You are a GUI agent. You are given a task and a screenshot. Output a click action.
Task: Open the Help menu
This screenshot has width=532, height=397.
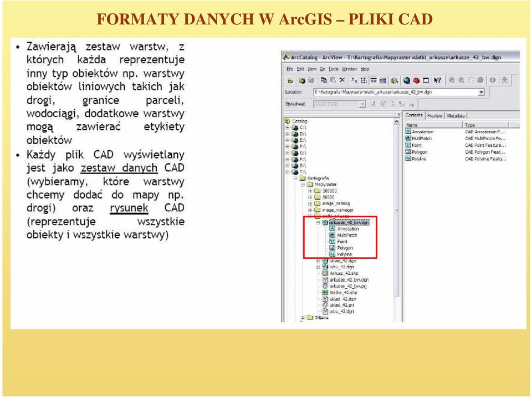(x=365, y=69)
